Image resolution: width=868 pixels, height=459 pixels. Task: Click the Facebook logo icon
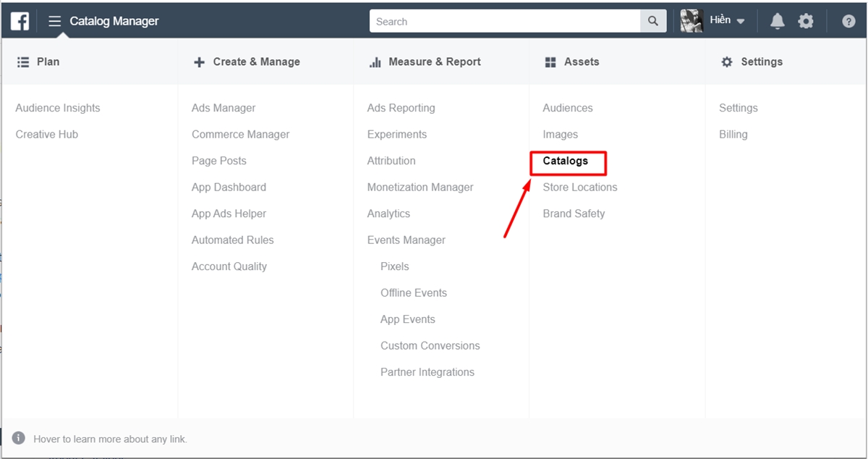tap(20, 21)
